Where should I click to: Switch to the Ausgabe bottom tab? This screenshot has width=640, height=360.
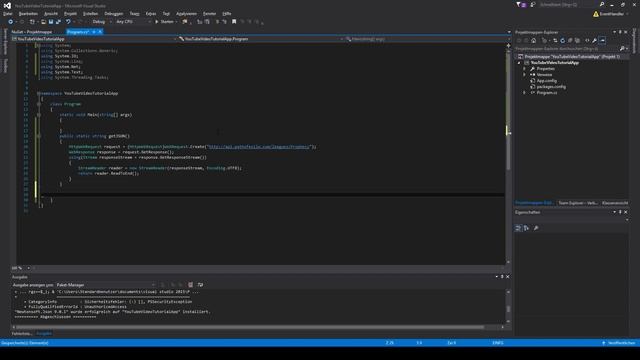pyautogui.click(x=44, y=333)
